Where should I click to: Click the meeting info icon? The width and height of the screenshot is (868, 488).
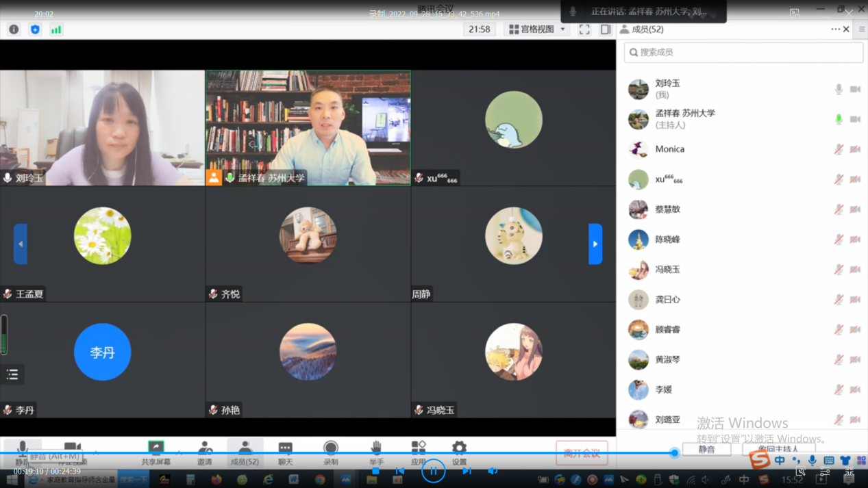coord(14,29)
